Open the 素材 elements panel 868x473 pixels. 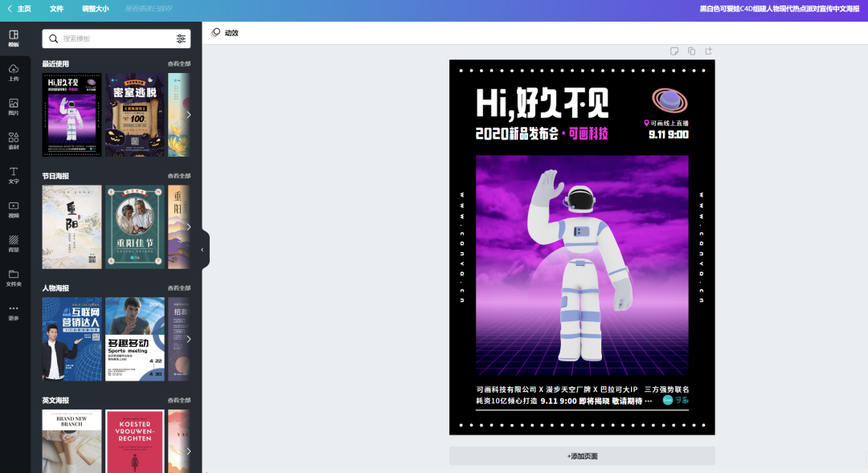coord(14,141)
